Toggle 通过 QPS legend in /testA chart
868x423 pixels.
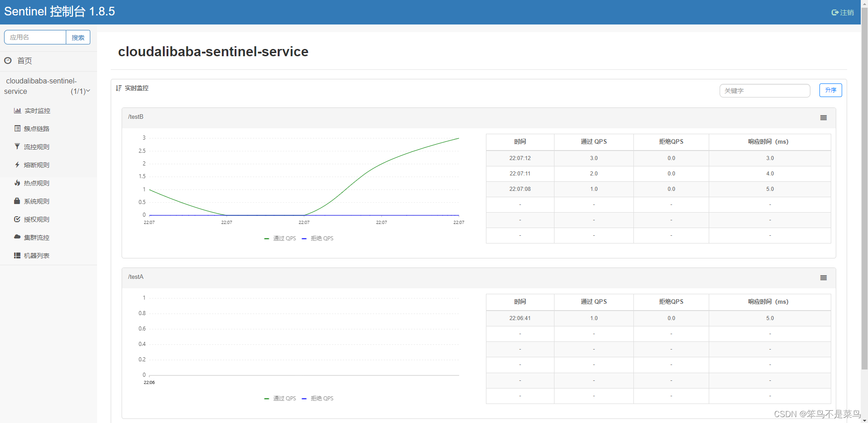click(x=280, y=399)
